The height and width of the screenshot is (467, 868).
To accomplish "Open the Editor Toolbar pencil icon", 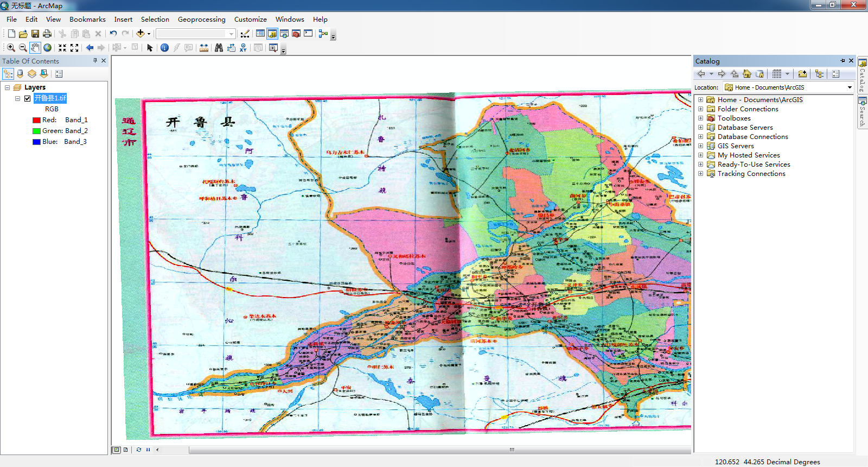I will pyautogui.click(x=245, y=34).
